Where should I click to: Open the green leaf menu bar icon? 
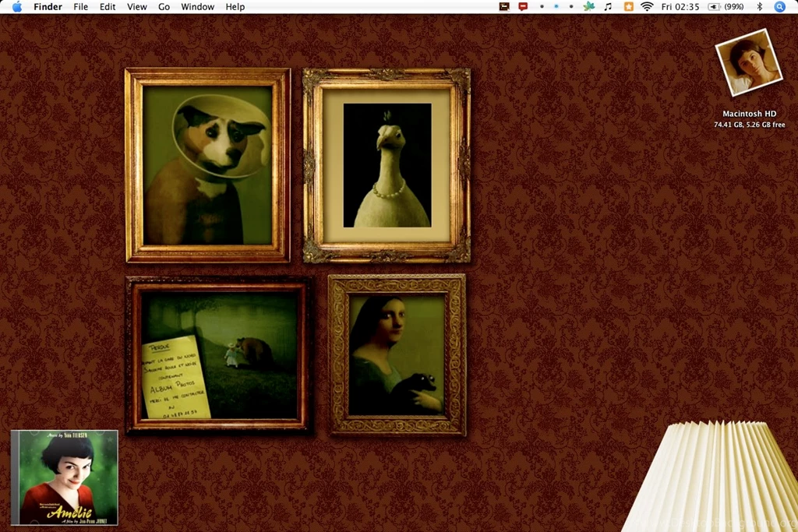click(x=589, y=6)
